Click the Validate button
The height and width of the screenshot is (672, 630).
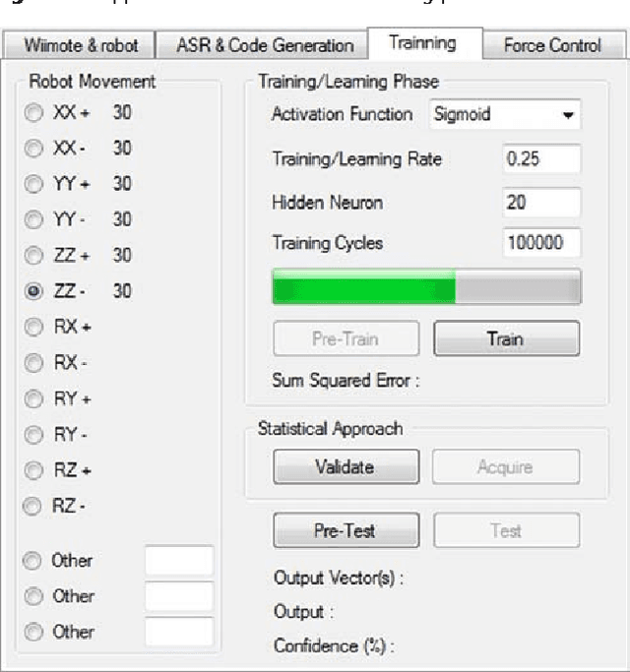pos(345,467)
